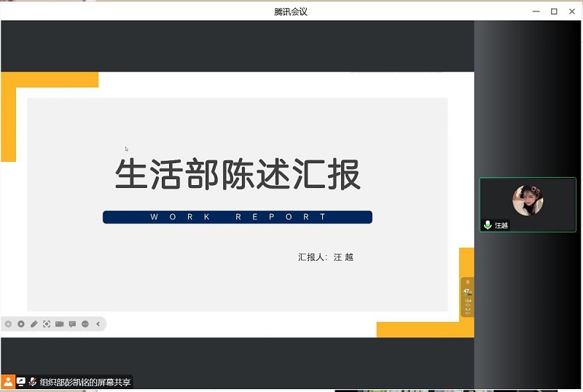Open the speech bubble comment icon
Screen dimensions: 583x392
click(x=72, y=324)
